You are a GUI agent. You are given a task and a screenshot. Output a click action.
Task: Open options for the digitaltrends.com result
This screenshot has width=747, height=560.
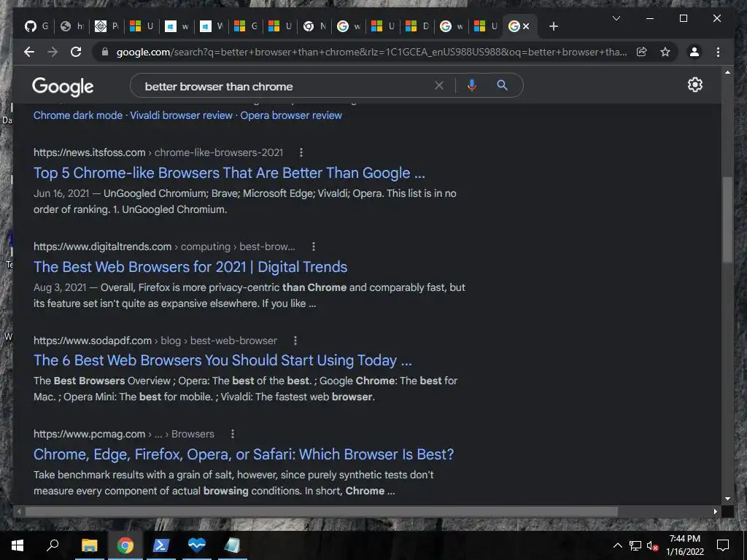pyautogui.click(x=313, y=246)
